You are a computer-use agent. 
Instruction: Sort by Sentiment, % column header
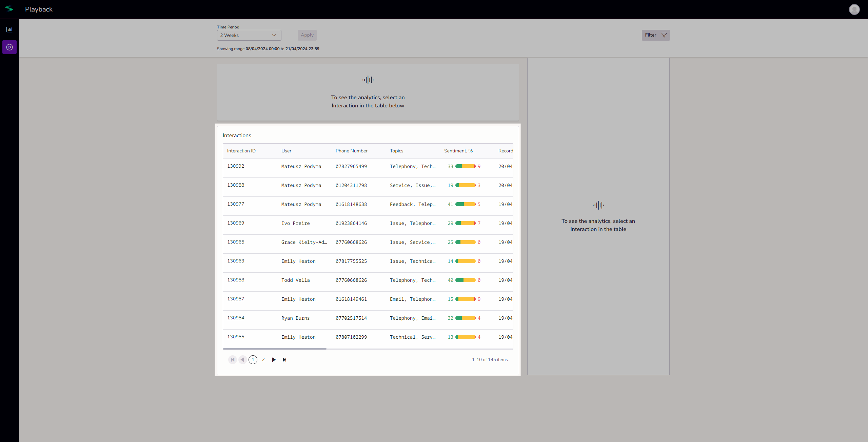tap(458, 151)
